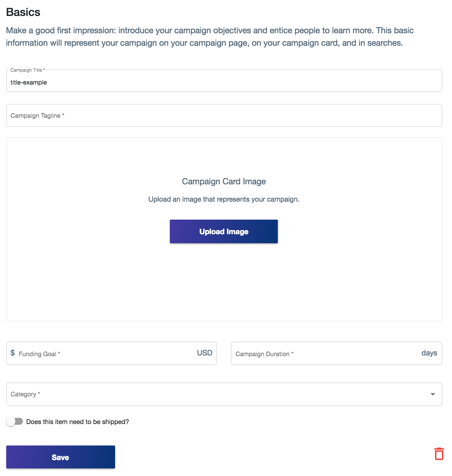Toggle the shipping required switch
The height and width of the screenshot is (476, 452).
(15, 422)
